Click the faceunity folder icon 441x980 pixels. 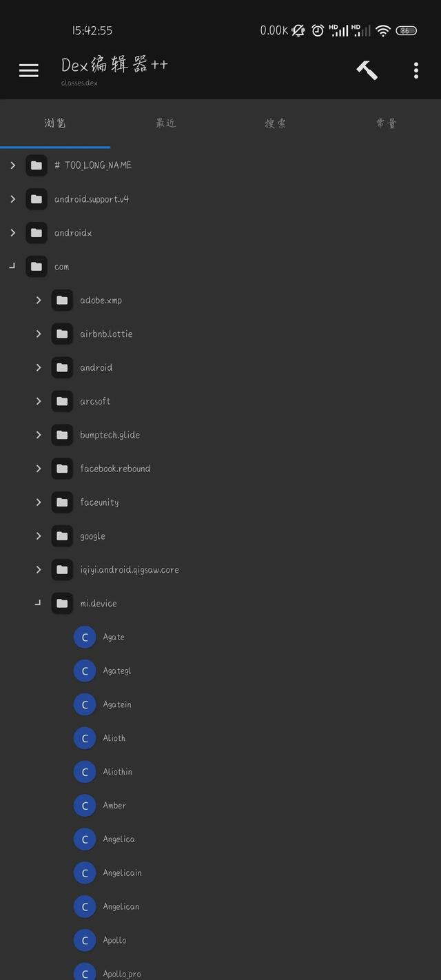click(x=62, y=502)
